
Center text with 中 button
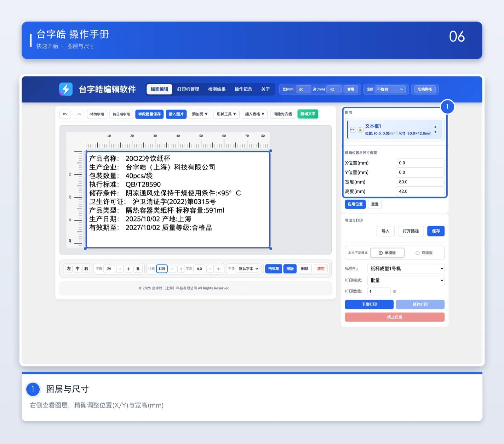click(77, 269)
